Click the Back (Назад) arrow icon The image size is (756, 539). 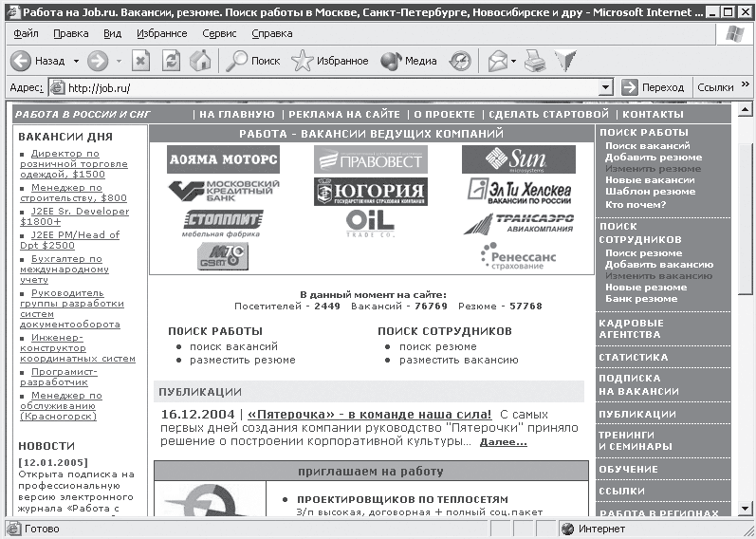coord(21,61)
